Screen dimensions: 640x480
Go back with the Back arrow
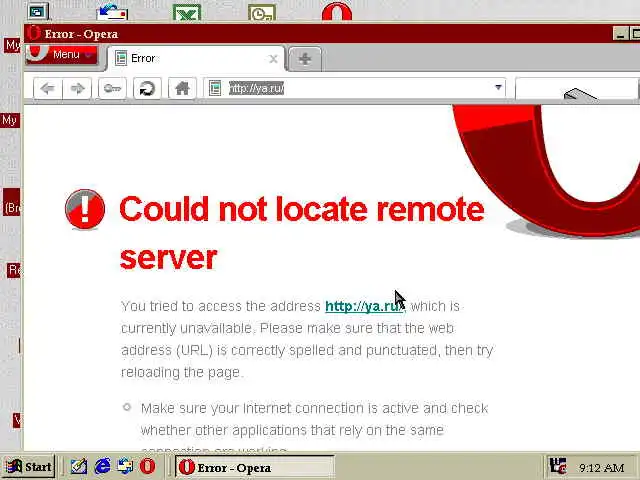(48, 88)
